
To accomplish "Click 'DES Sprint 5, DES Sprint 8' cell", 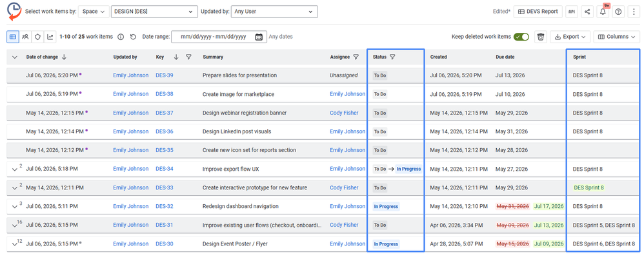I will (x=604, y=225).
